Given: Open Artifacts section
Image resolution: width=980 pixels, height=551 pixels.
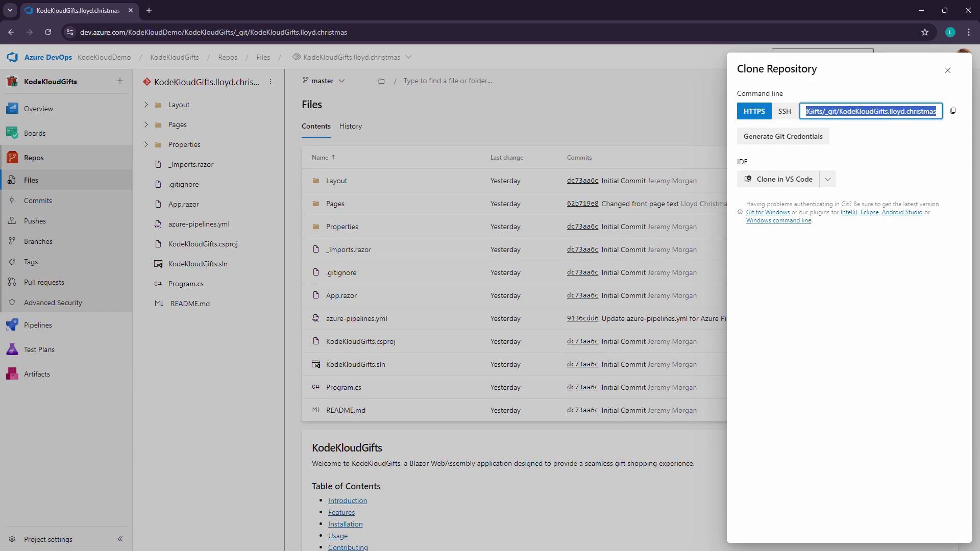Looking at the screenshot, I should coord(37,374).
